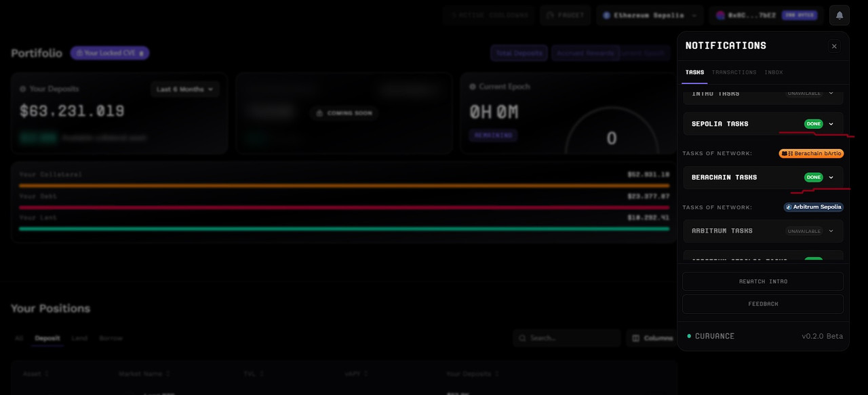Click the Done badge on Sepolia Tasks
The height and width of the screenshot is (395, 868).
click(813, 124)
